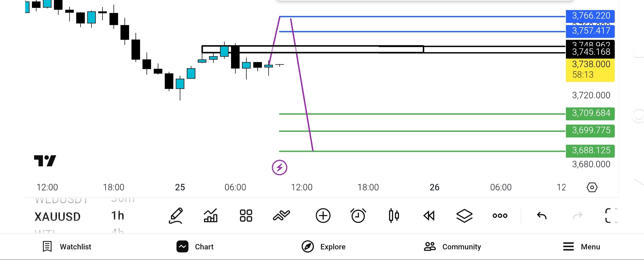Open chart settings hexagon icon on time axis
Image resolution: width=644 pixels, height=260 pixels.
coord(592,187)
